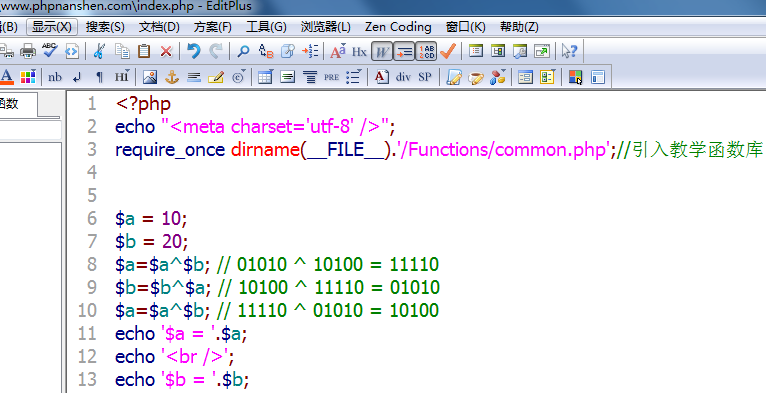Open Find with the magnifier icon
Screen dimensions: 766x393
point(243,51)
